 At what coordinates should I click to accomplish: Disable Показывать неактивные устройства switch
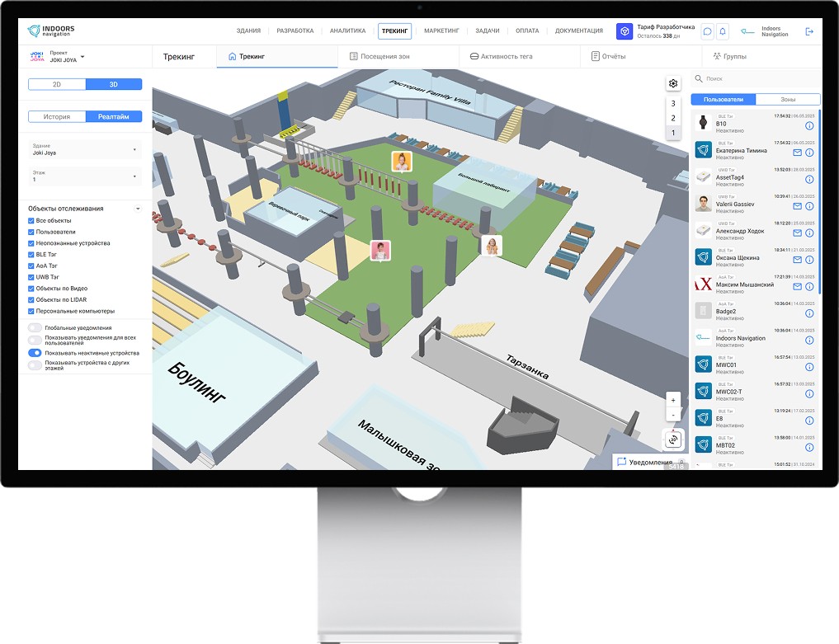click(x=35, y=352)
